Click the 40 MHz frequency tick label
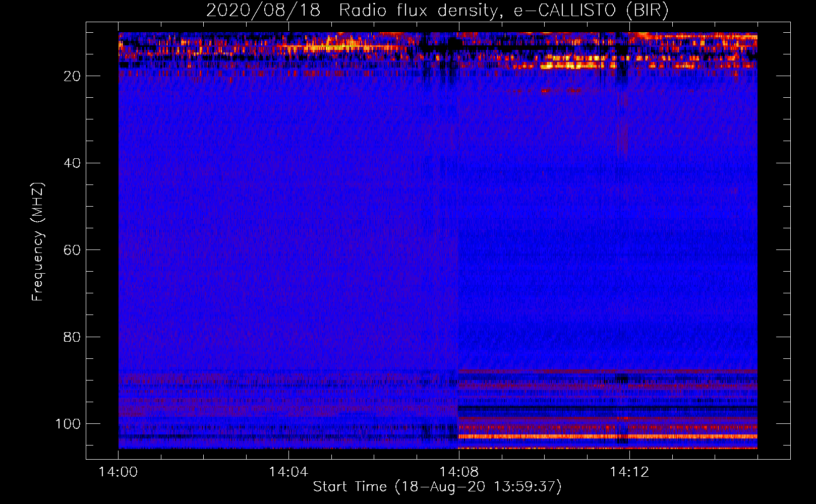This screenshot has width=816, height=504. (72, 163)
